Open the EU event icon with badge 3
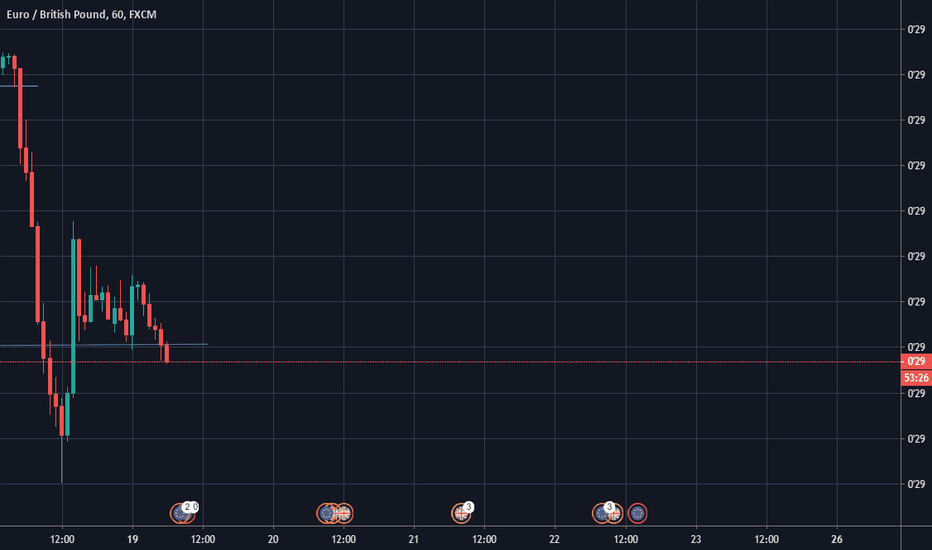This screenshot has height=550, width=932. point(602,513)
